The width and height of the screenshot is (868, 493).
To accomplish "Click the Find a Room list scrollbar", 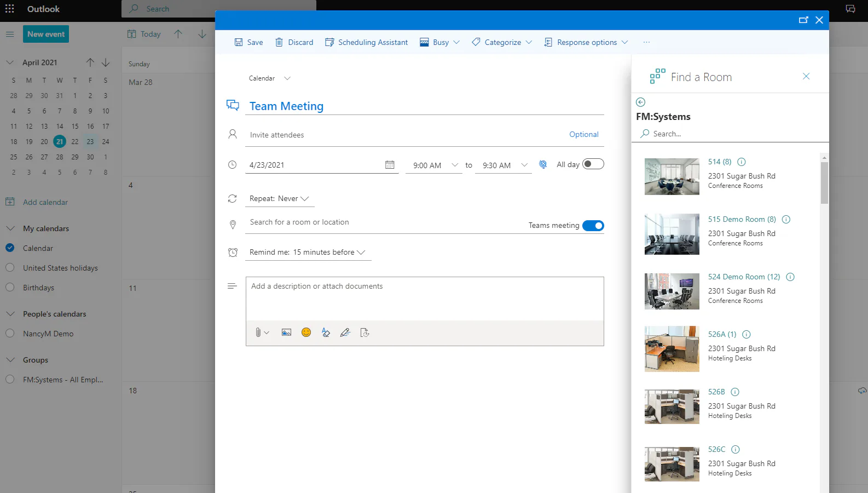I will point(824,183).
